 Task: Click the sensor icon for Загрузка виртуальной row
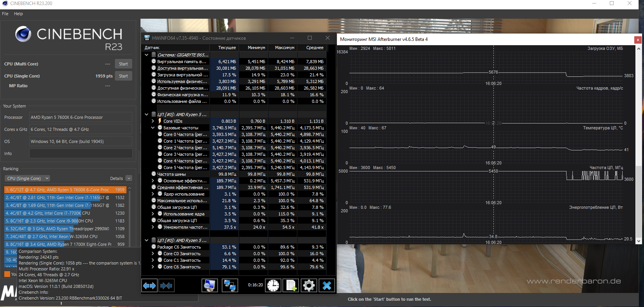154,75
